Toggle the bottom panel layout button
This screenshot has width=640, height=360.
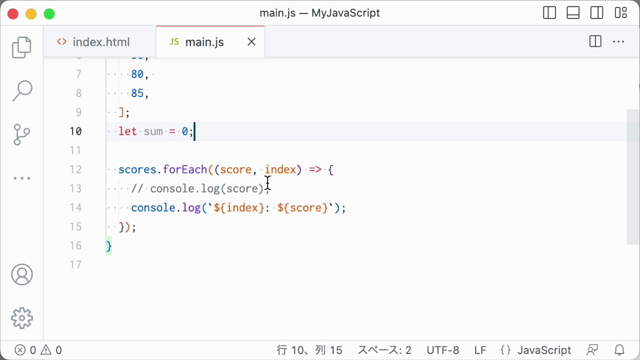573,13
